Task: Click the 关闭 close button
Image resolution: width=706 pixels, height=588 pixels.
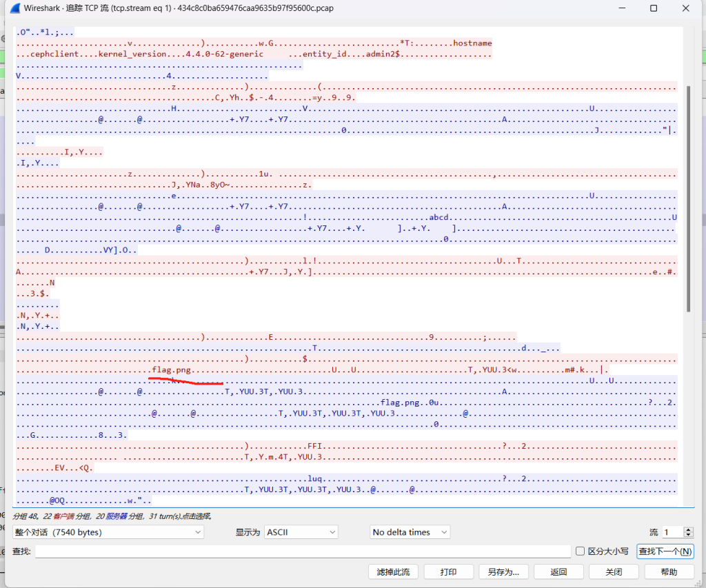Action: tap(614, 572)
